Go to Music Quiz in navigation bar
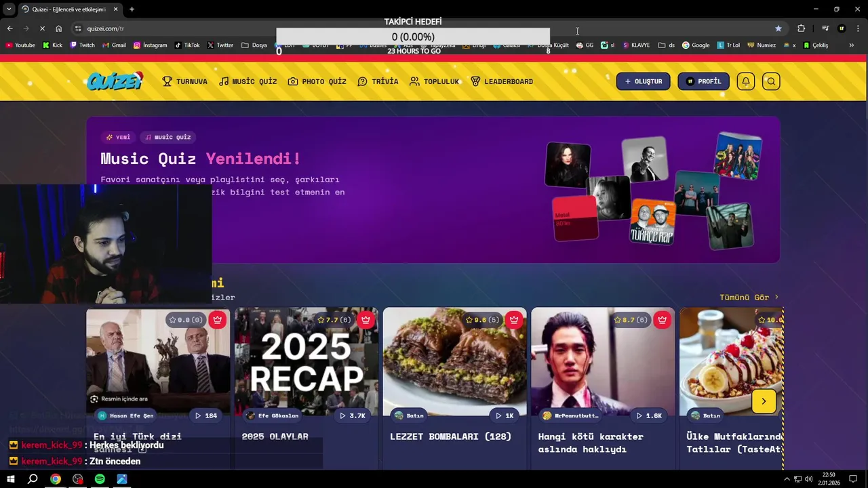The width and height of the screenshot is (868, 488). (x=248, y=81)
